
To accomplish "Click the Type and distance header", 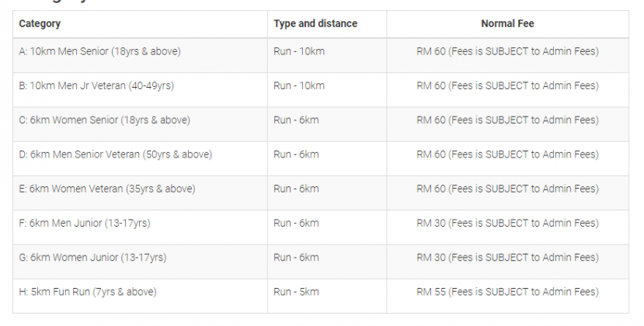I will (315, 24).
